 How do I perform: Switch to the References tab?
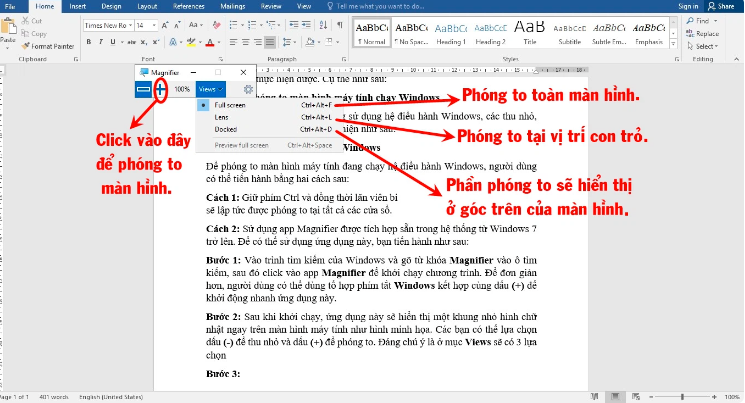(189, 6)
